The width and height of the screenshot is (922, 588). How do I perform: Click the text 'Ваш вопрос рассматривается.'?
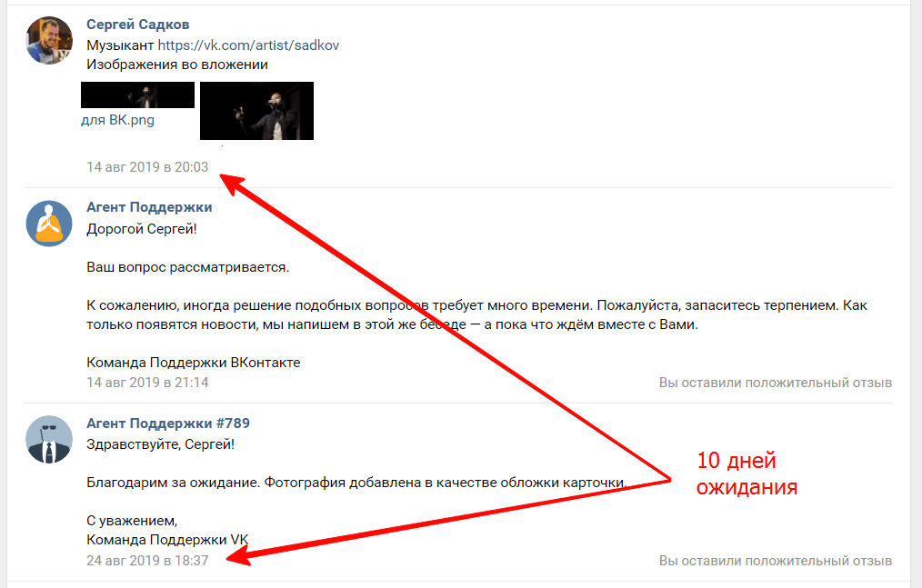pyautogui.click(x=188, y=267)
